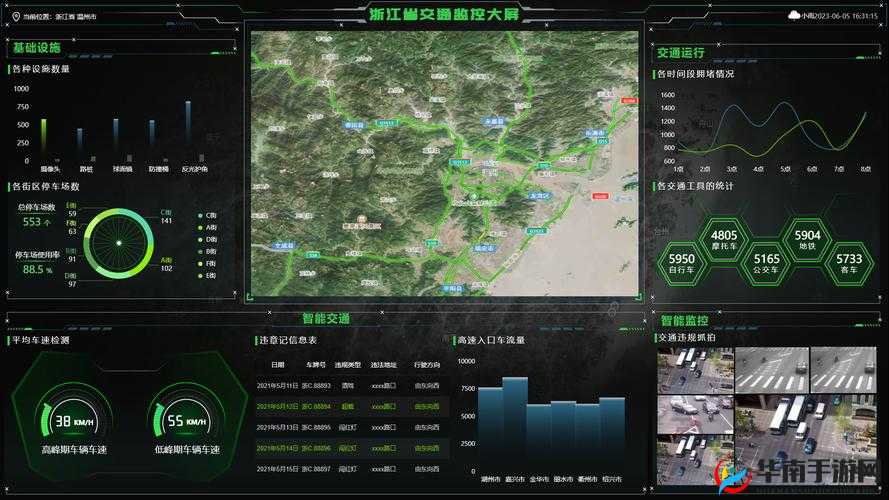Select the 5165 bus hexagon
Screen dimensions: 889x500
pyautogui.click(x=766, y=265)
